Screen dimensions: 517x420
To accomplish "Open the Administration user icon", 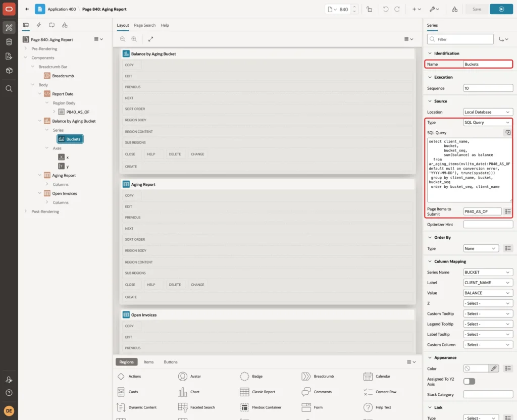I will [9, 380].
